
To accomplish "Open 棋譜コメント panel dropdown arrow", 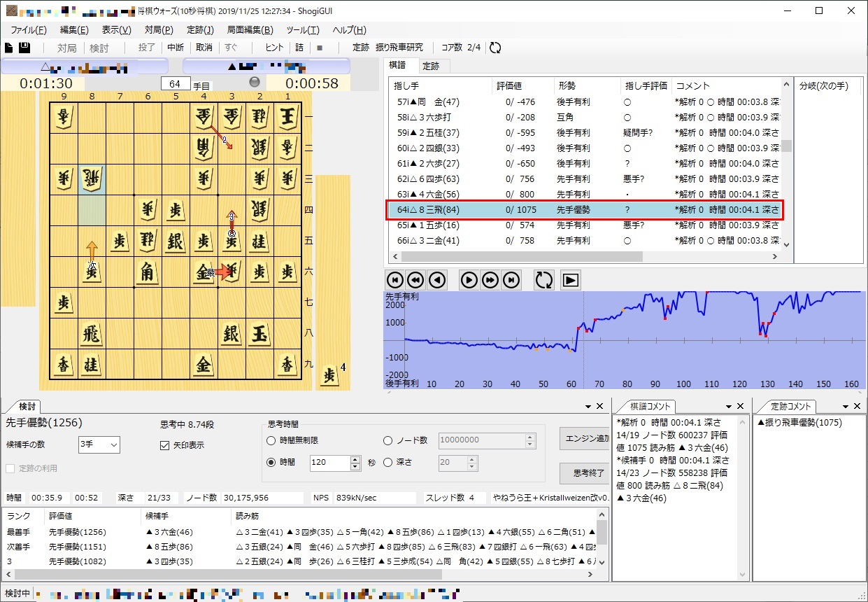I will click(729, 406).
